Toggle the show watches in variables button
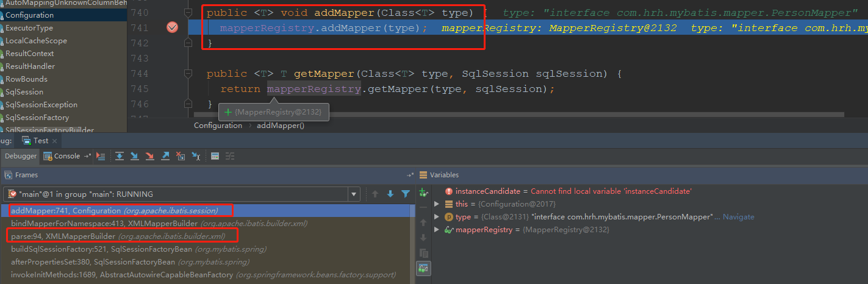This screenshot has width=868, height=284. 423,268
